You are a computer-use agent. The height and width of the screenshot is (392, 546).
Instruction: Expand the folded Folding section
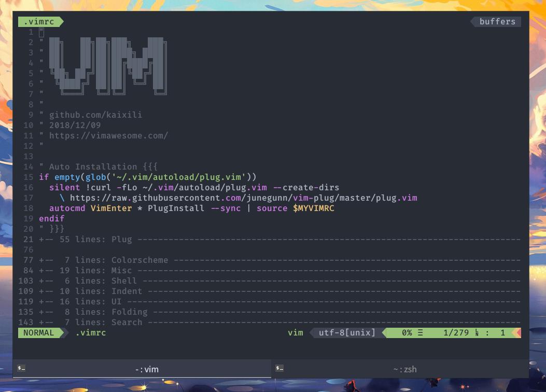click(x=279, y=312)
